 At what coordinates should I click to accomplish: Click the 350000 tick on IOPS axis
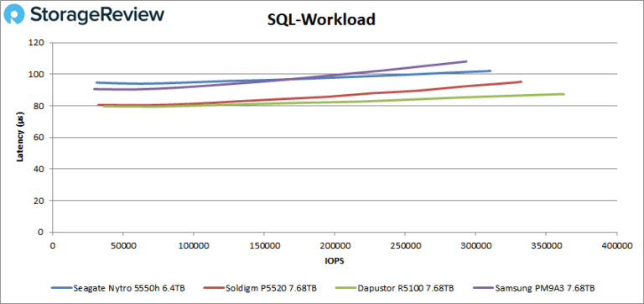[546, 245]
